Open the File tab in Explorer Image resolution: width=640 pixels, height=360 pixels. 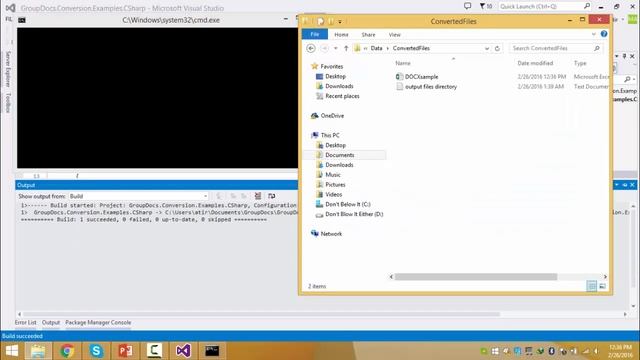coord(315,34)
